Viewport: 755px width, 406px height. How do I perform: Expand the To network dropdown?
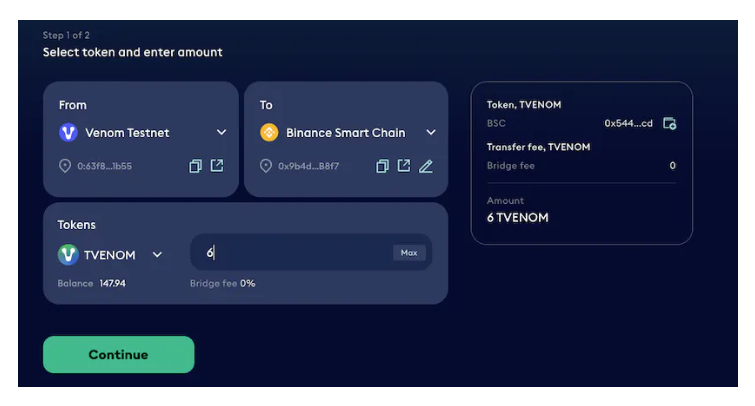tap(431, 132)
